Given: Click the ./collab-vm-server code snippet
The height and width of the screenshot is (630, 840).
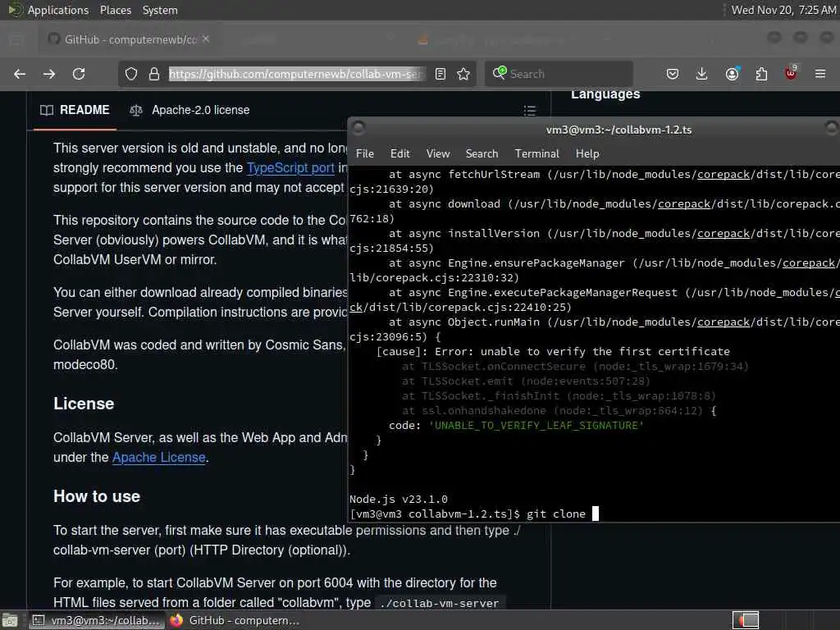Looking at the screenshot, I should [440, 603].
